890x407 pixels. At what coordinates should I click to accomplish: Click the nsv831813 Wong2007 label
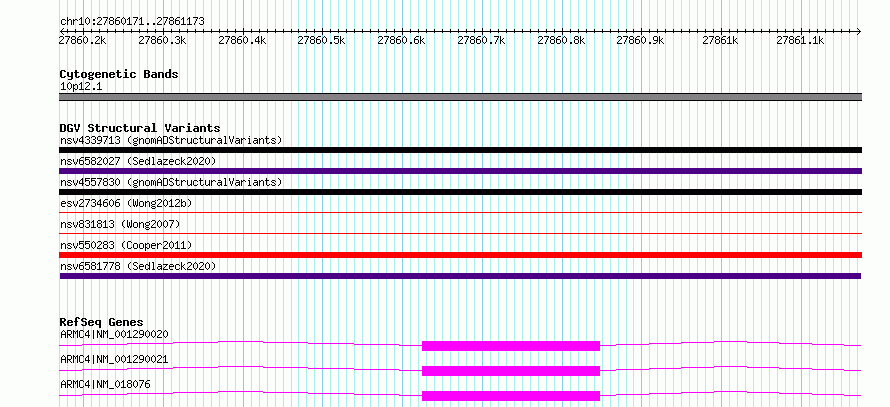tap(120, 224)
